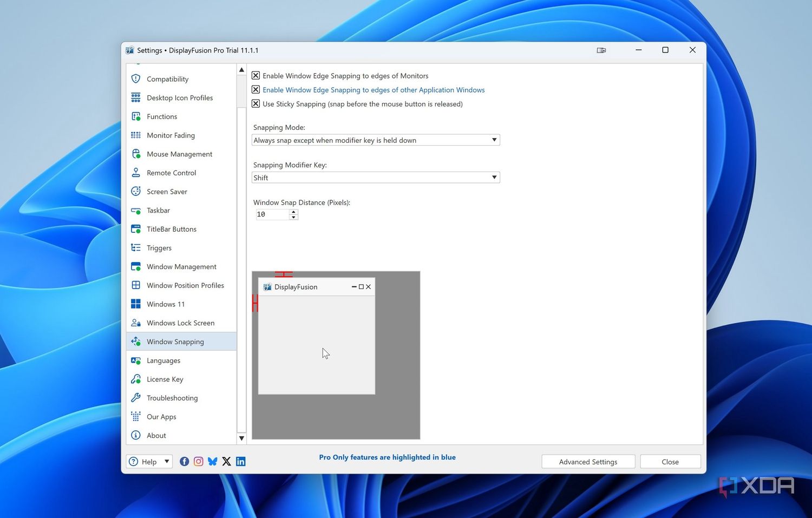
Task: Click the Compatibility shield icon
Action: [x=135, y=78]
